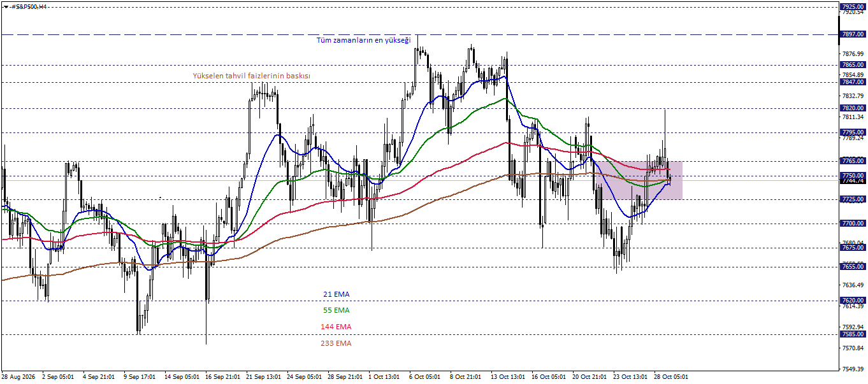
Task: Click the '14 Sep 05:01' time label
Action: [182, 377]
